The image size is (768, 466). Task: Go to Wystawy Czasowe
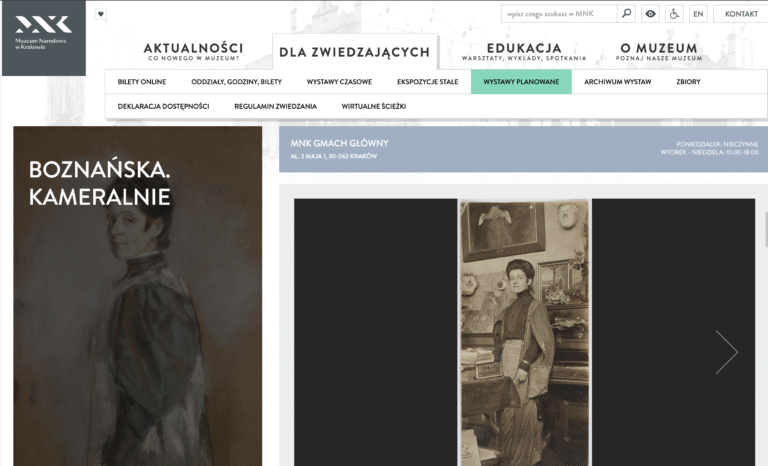click(x=339, y=82)
